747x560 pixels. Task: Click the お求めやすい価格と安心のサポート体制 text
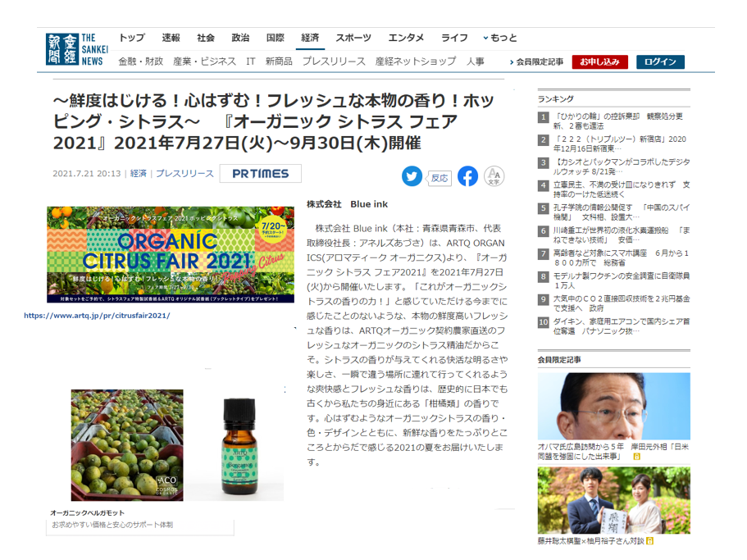(x=112, y=525)
